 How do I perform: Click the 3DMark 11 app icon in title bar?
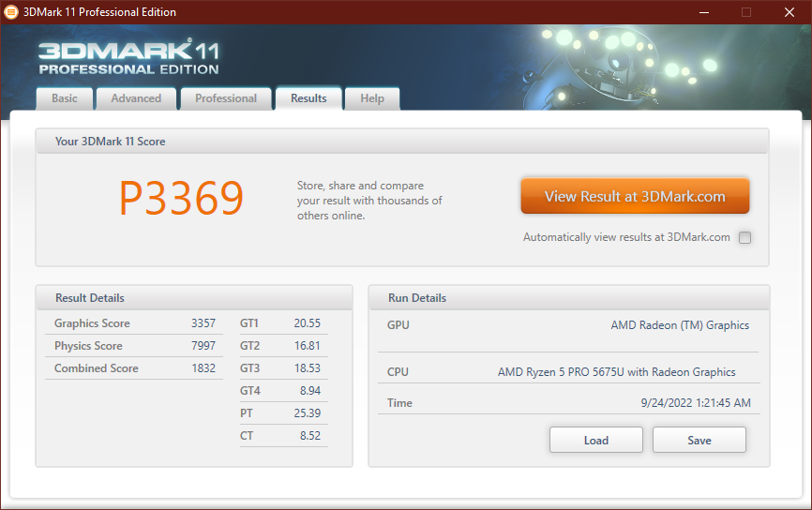pyautogui.click(x=11, y=12)
